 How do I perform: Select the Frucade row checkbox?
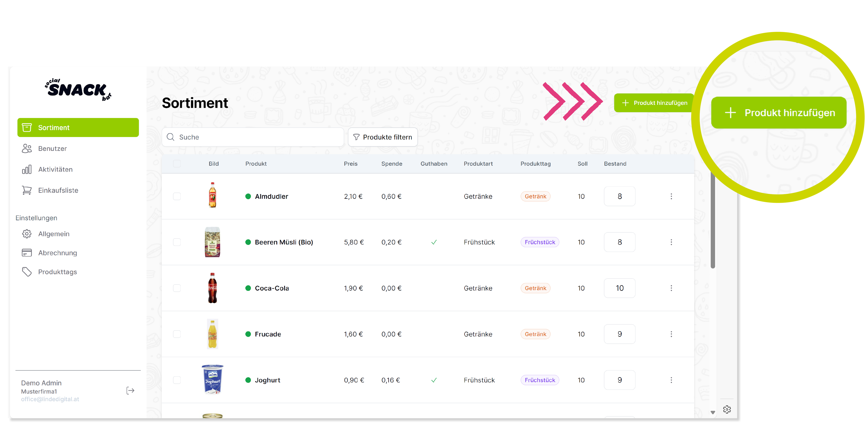[177, 334]
